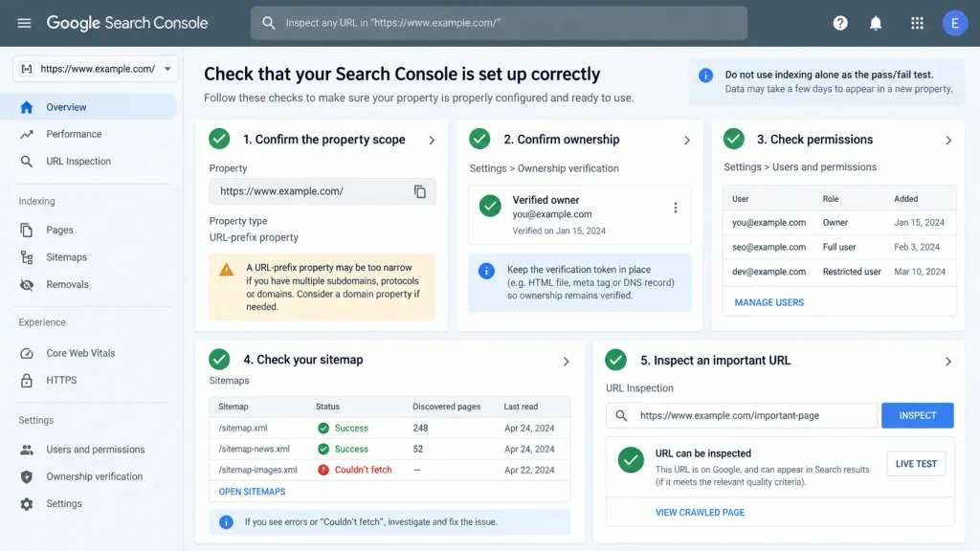Click the red error icon beside Couldn't fetch
The image size is (980, 551).
click(x=323, y=470)
